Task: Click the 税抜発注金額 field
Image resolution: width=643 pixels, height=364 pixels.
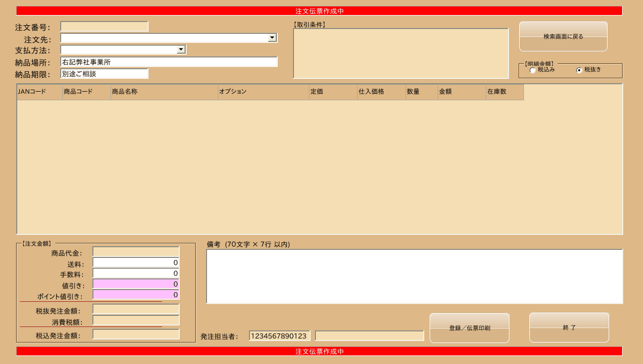Action: click(x=136, y=309)
